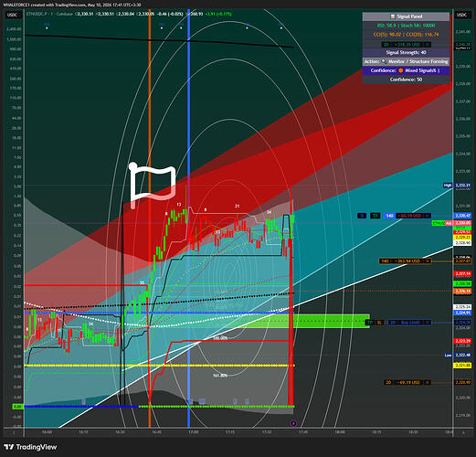
Task: Click the yellow 2,329.23 price label
Action: pyautogui.click(x=462, y=238)
